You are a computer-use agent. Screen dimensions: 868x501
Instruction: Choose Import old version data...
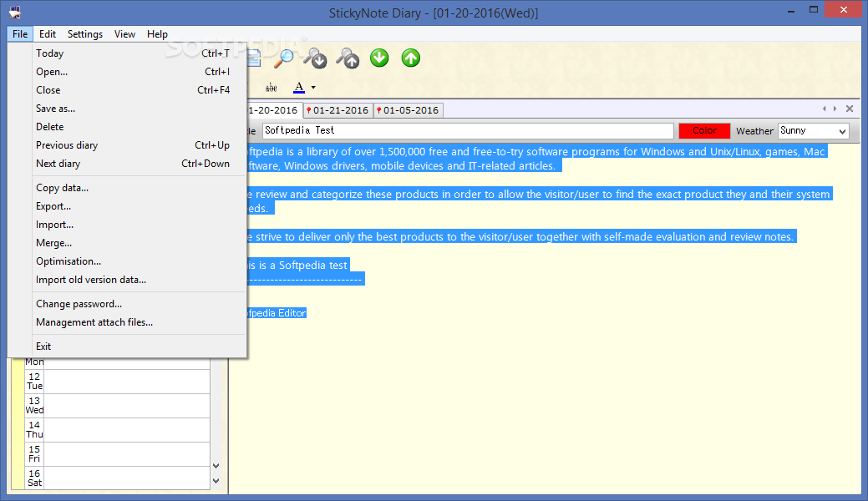click(133, 280)
